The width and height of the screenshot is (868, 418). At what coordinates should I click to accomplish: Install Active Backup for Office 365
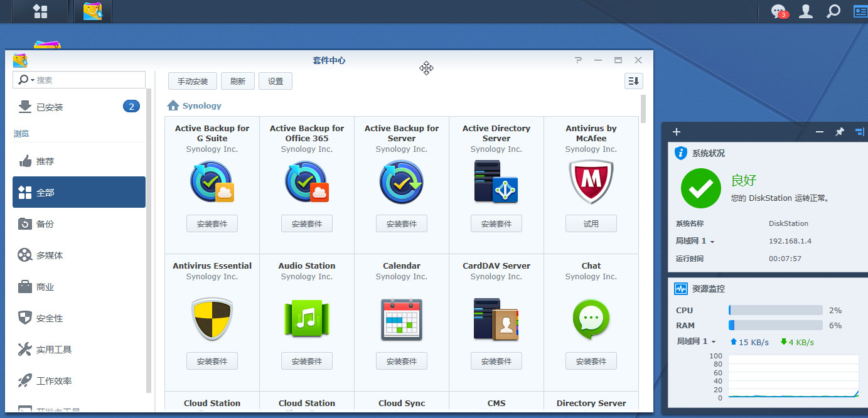307,223
